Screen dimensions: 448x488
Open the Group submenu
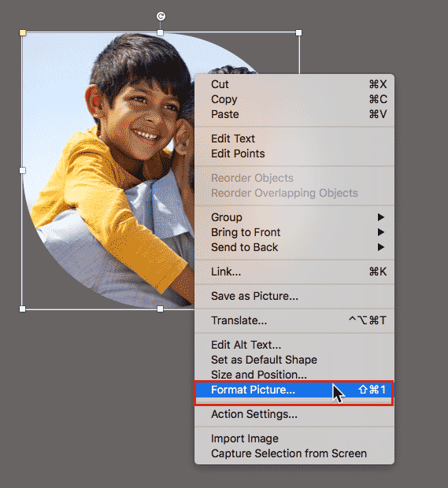(x=294, y=217)
